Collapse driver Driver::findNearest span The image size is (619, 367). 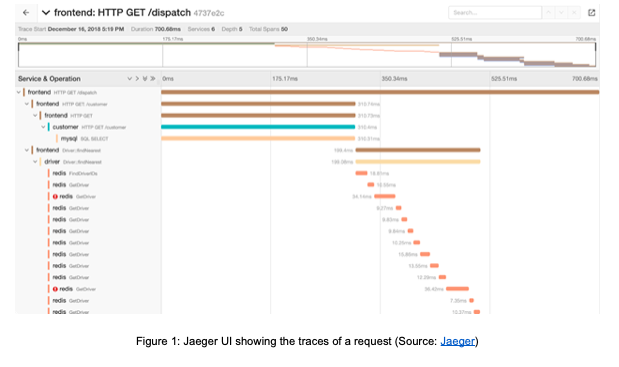coord(35,162)
